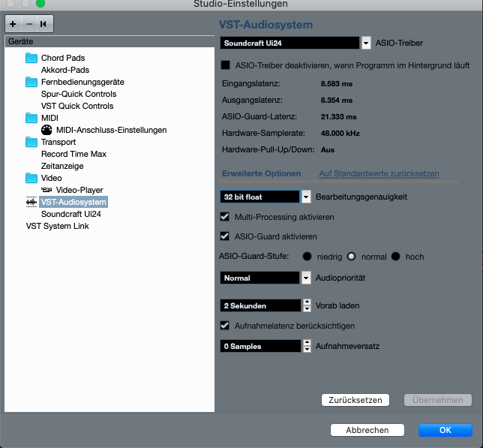
Task: Select the hoch ASIO-Guard level
Action: [x=396, y=257]
